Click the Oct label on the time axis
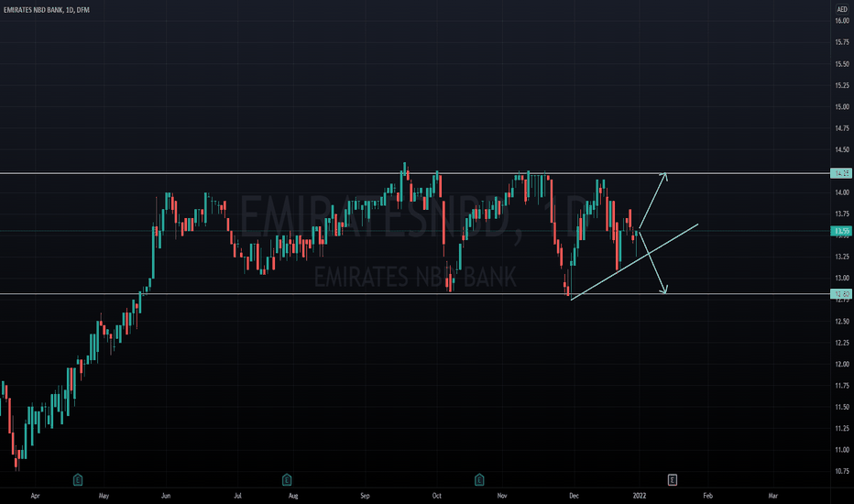The width and height of the screenshot is (854, 504). coord(436,496)
